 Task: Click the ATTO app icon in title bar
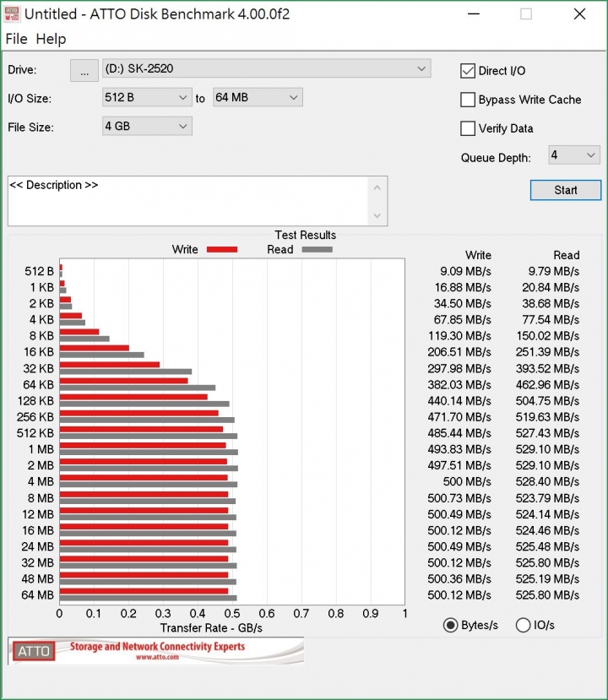tap(12, 14)
